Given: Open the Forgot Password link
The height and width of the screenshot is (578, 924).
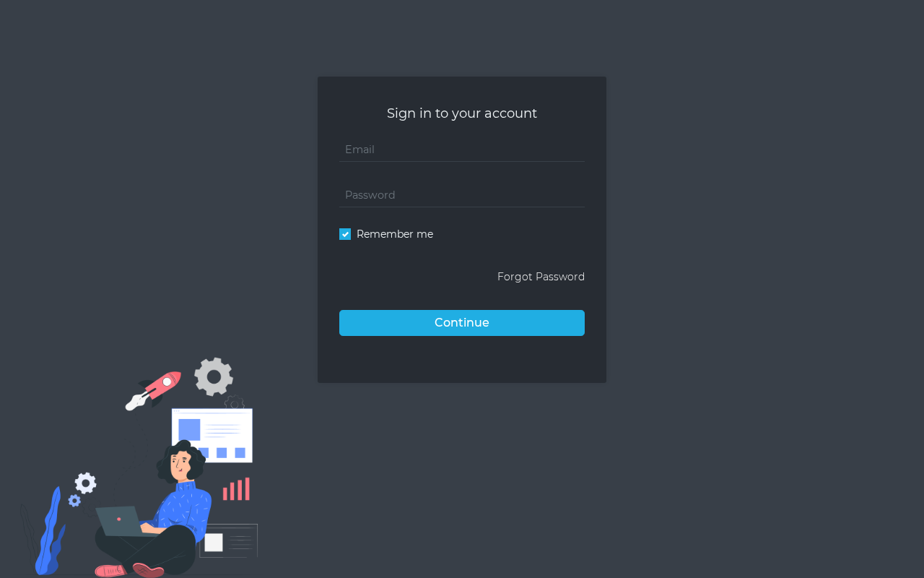Looking at the screenshot, I should pyautogui.click(x=541, y=277).
